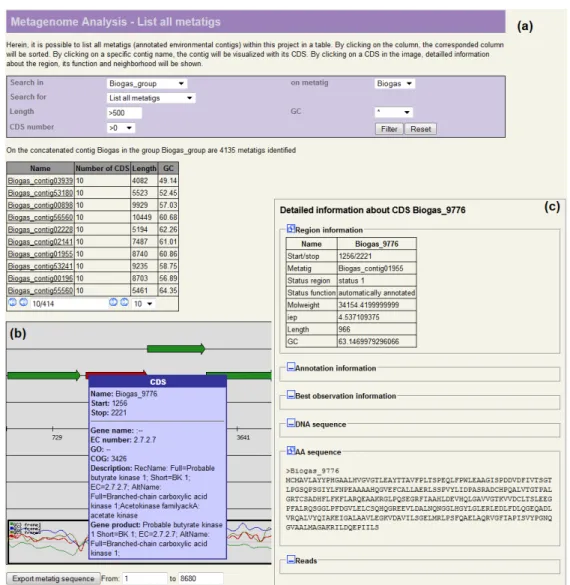Click the export 'From' field containing 1
Viewport: 570px width, 585px height.
[x=145, y=578]
